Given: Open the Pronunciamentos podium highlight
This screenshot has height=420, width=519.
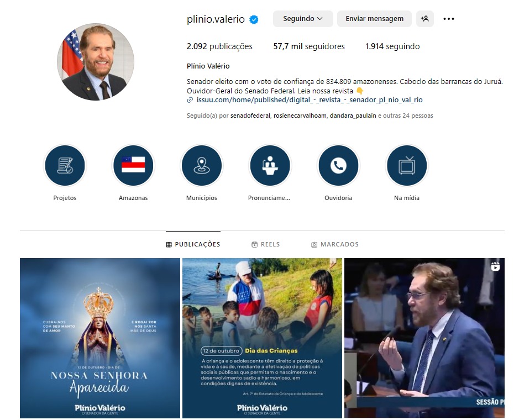Looking at the screenshot, I should 270,165.
